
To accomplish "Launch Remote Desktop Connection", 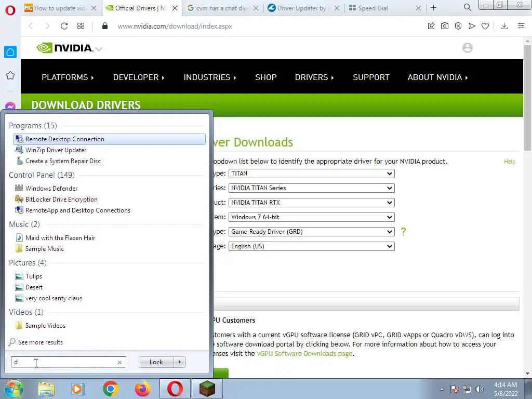I will (109, 139).
